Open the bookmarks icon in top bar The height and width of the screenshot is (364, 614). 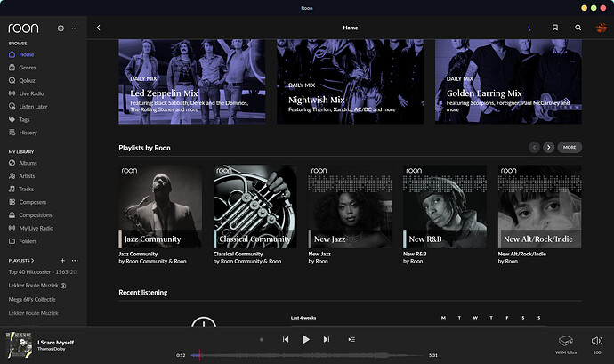555,28
